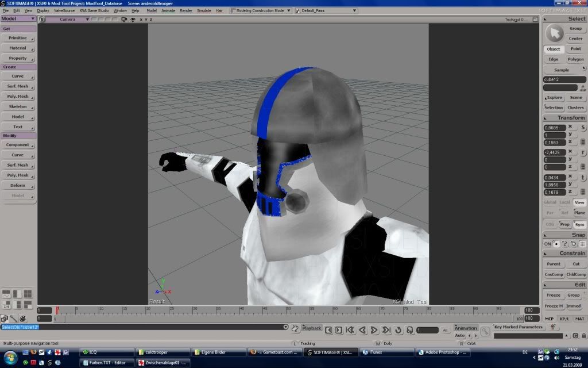Toggle snapping ON

(x=547, y=244)
